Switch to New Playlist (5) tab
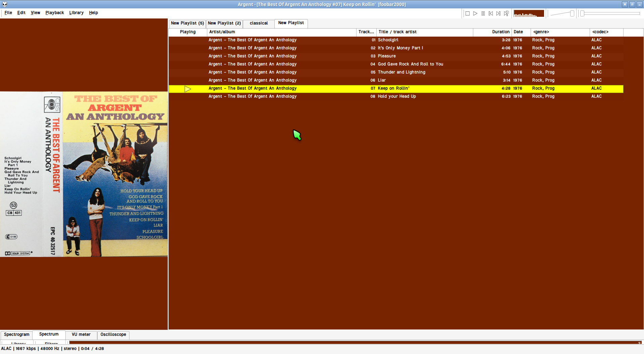644x354 pixels. coord(187,23)
